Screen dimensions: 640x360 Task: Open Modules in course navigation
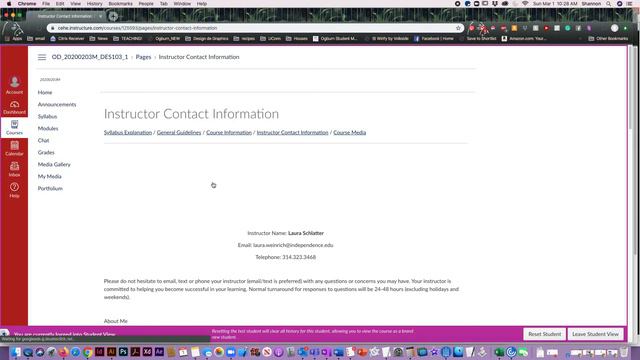(48, 129)
